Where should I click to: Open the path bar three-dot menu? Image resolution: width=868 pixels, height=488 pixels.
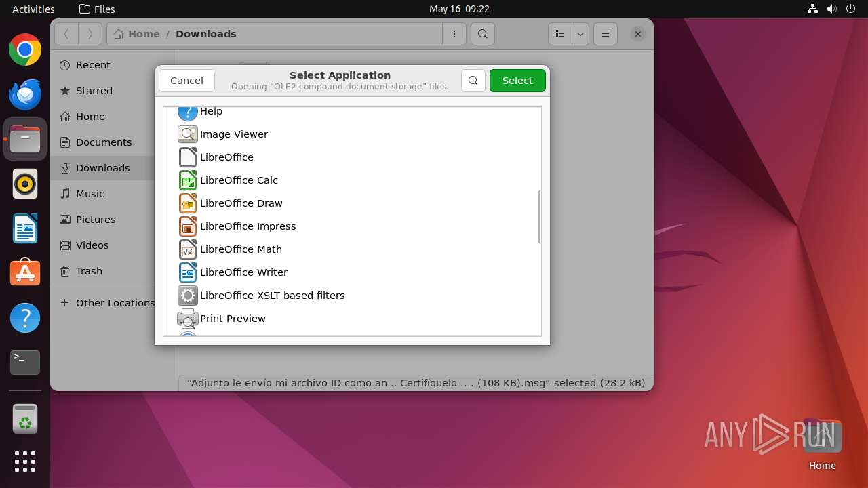click(454, 34)
